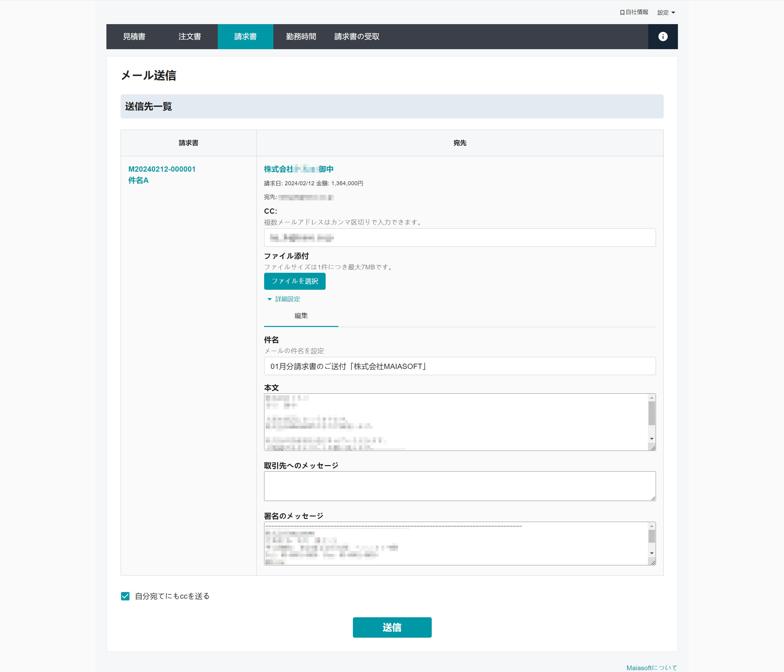The image size is (784, 672).
Task: Open the 勤務時間 tab
Action: pyautogui.click(x=301, y=36)
